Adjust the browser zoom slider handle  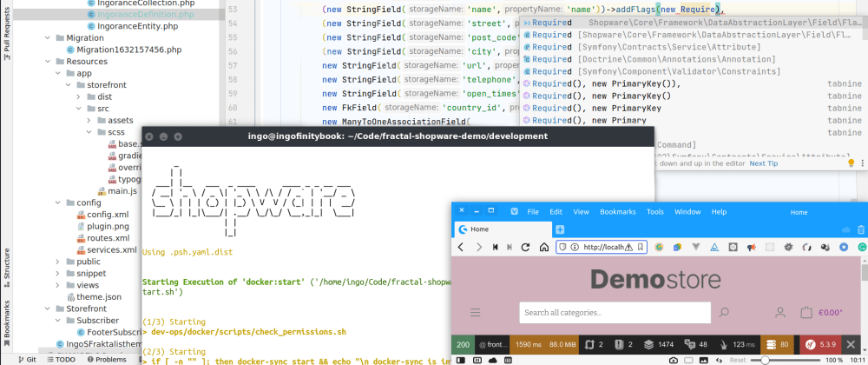(x=765, y=360)
